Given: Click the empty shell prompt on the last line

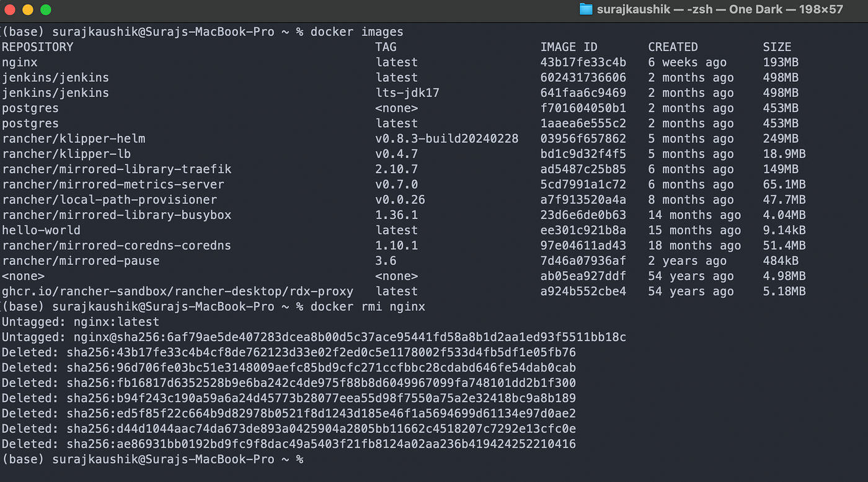Looking at the screenshot, I should tap(153, 460).
